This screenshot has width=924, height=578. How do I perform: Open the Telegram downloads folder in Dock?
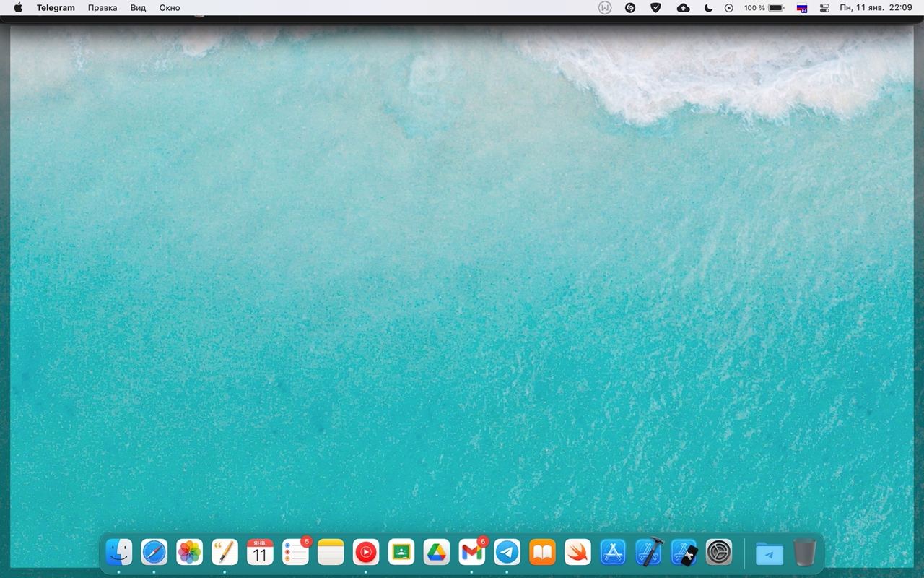pos(770,553)
